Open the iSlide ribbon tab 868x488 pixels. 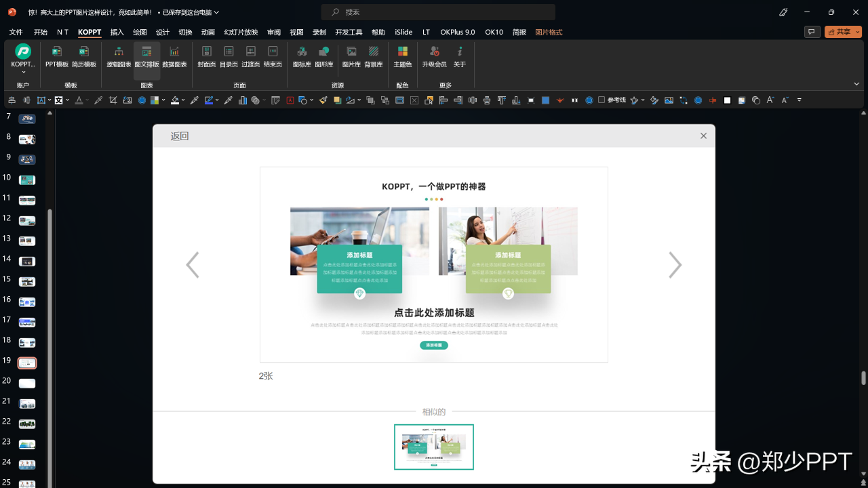coord(403,32)
